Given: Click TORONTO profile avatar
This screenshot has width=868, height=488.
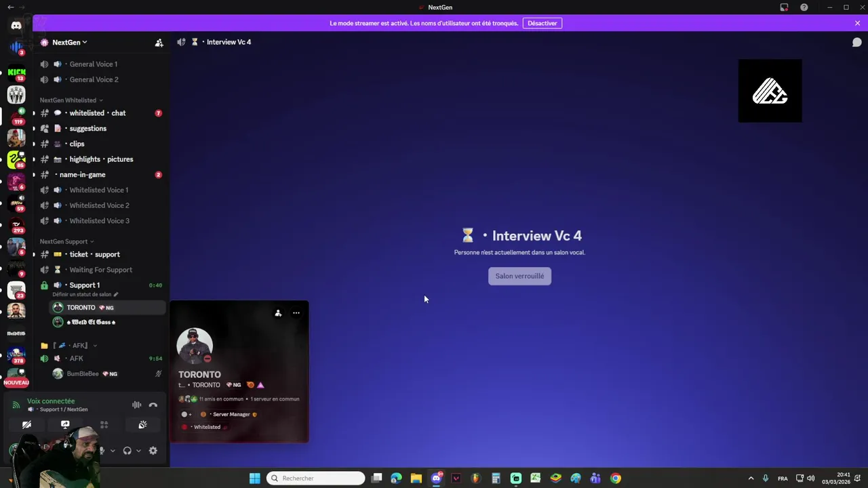Looking at the screenshot, I should pos(195,346).
